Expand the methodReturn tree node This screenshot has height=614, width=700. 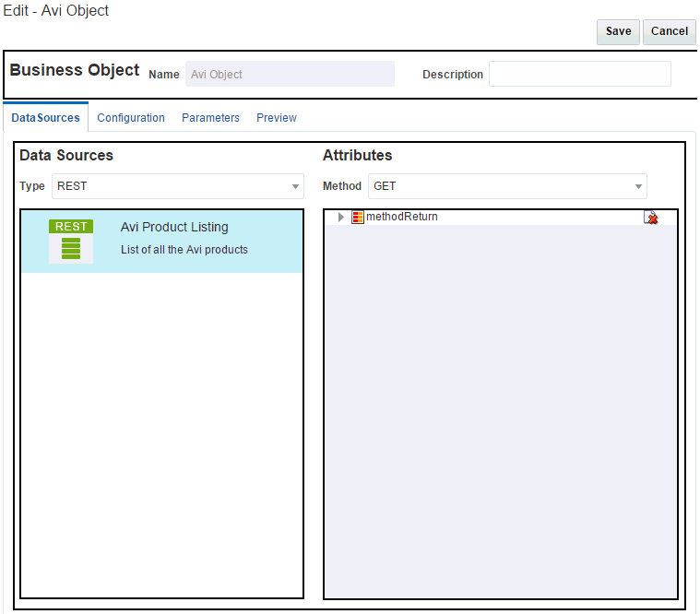pyautogui.click(x=341, y=218)
